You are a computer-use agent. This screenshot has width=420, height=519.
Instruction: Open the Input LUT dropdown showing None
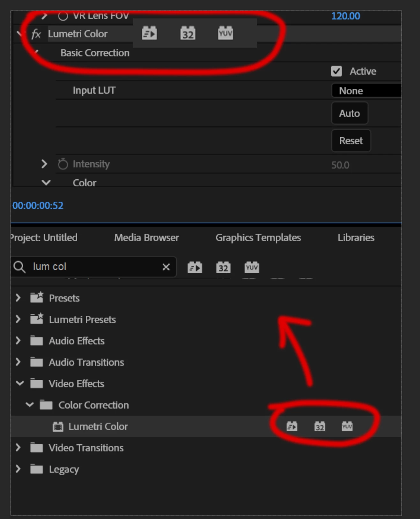(x=366, y=91)
